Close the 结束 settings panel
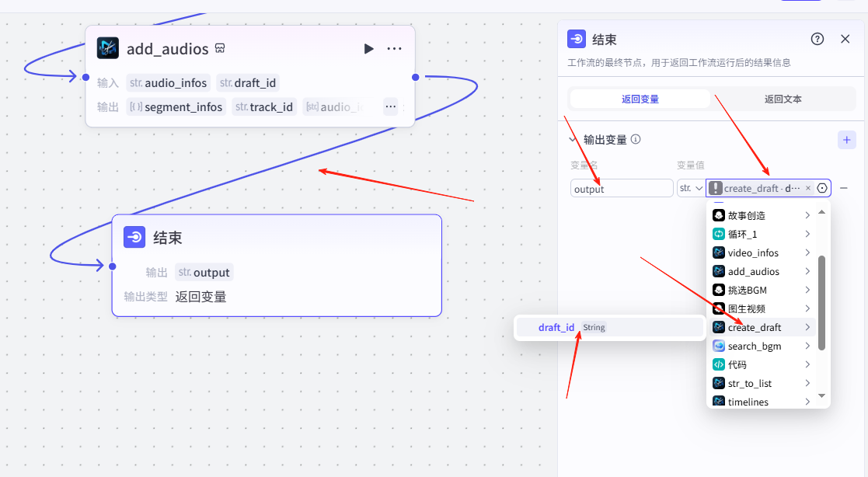868x477 pixels. click(x=845, y=39)
